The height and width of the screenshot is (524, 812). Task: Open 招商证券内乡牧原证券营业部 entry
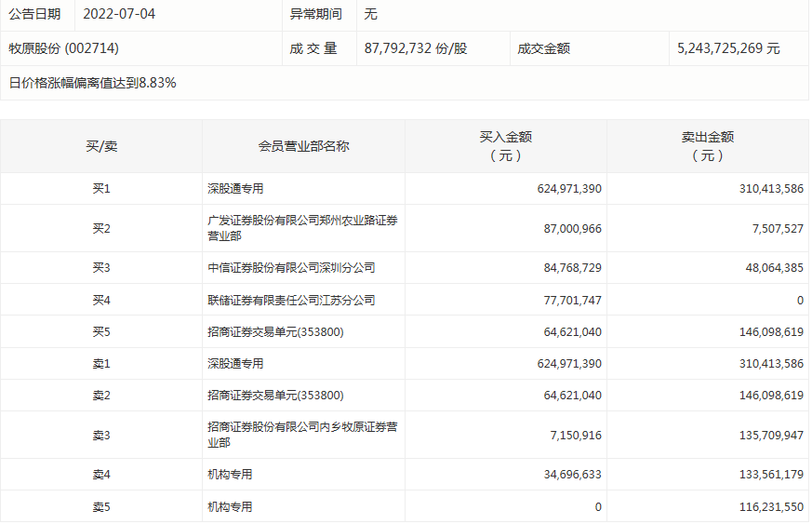coord(302,435)
